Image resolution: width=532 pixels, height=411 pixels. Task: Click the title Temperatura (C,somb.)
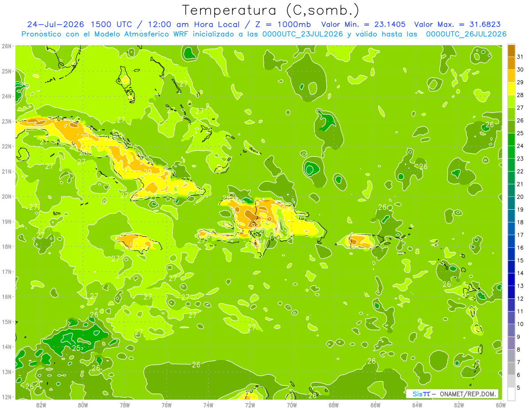tap(271, 10)
